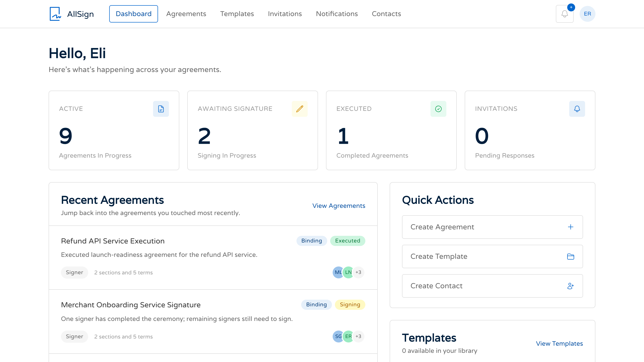
Task: Select the Dashboard tab
Action: click(x=134, y=14)
